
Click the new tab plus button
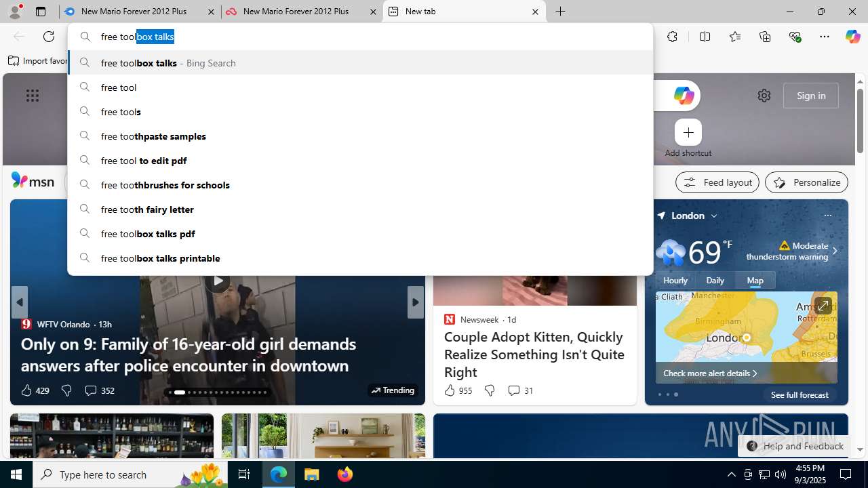click(x=561, y=12)
